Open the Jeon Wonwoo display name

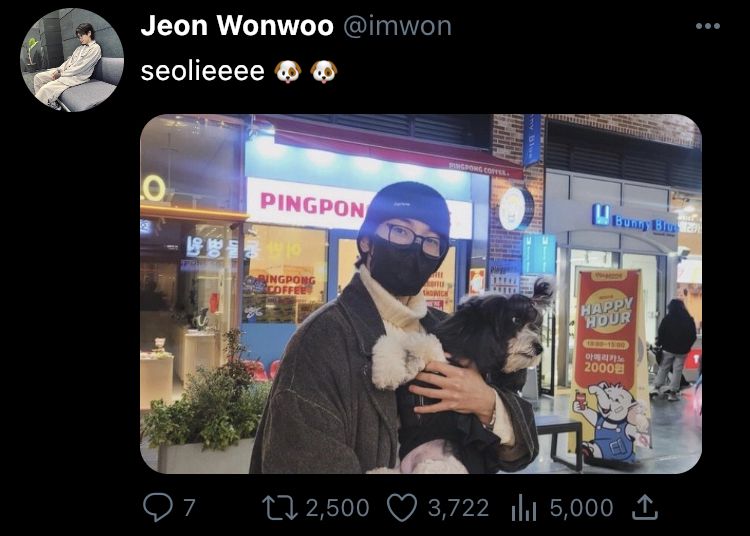click(237, 25)
